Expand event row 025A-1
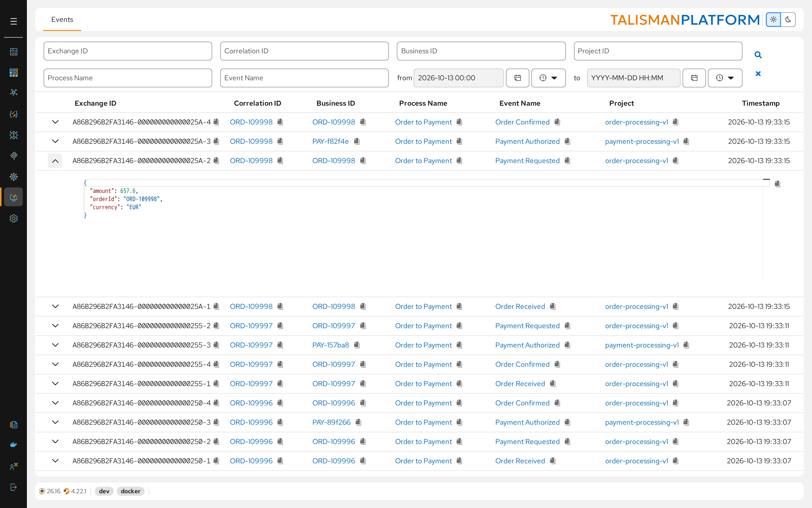Viewport: 812px width, 508px height. click(x=55, y=306)
